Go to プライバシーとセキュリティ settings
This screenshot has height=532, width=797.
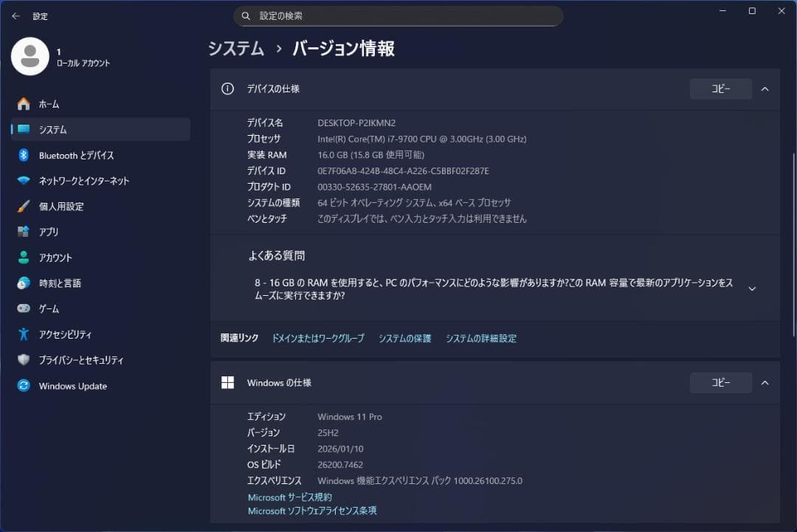(x=81, y=360)
